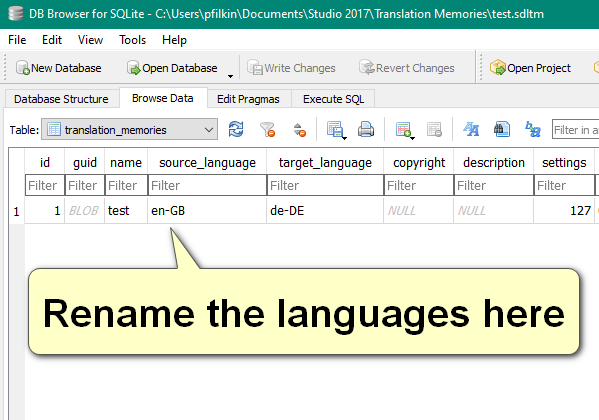The image size is (599, 420).
Task: Click the insert new record icon
Action: point(403,129)
